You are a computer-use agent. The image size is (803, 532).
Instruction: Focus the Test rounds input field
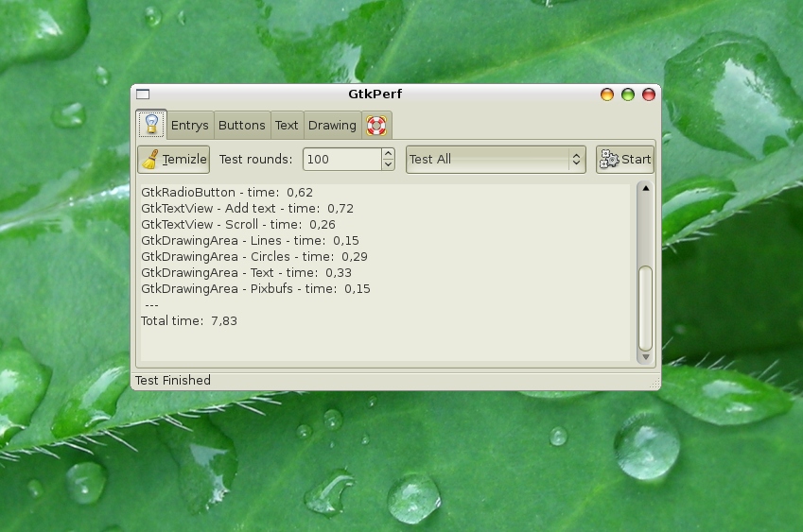tap(342, 160)
